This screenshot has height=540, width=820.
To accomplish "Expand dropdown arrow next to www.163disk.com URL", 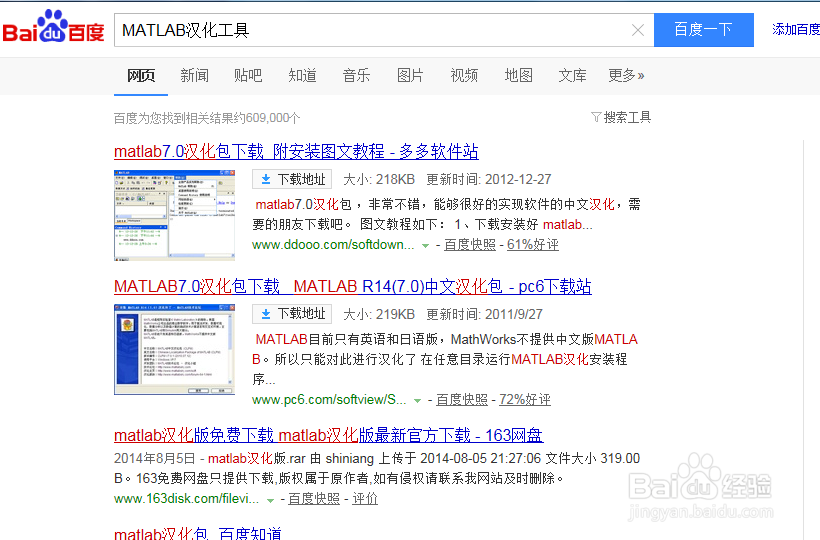I will coord(270,500).
